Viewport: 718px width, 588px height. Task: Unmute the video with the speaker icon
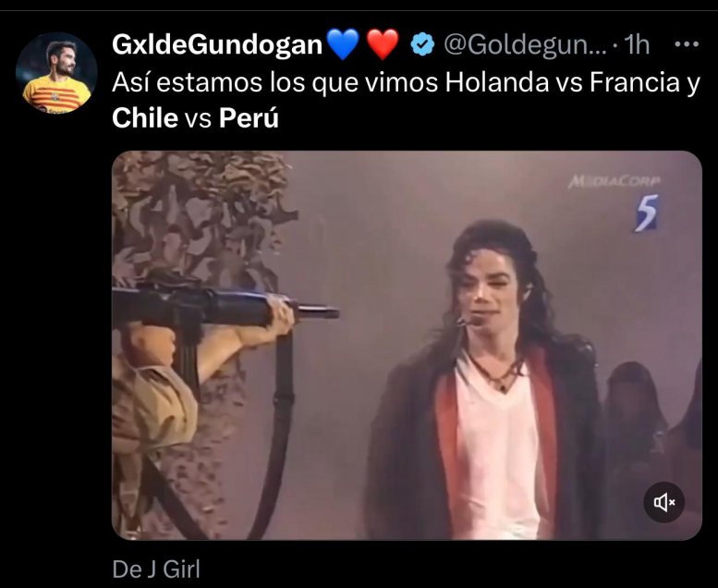(x=664, y=502)
